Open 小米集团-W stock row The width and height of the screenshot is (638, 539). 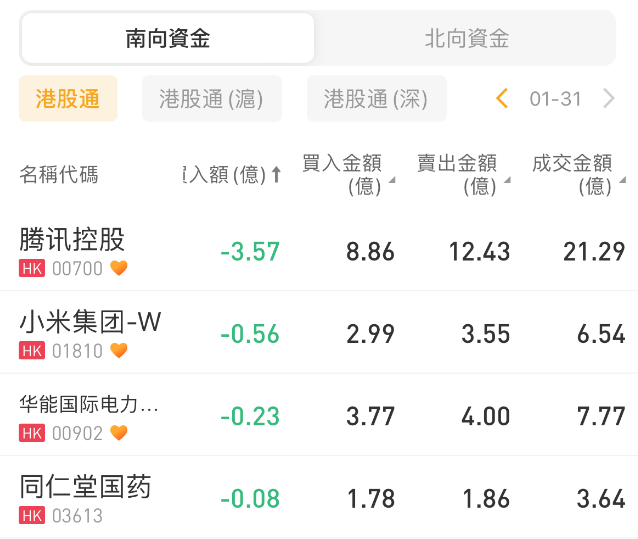pyautogui.click(x=319, y=332)
